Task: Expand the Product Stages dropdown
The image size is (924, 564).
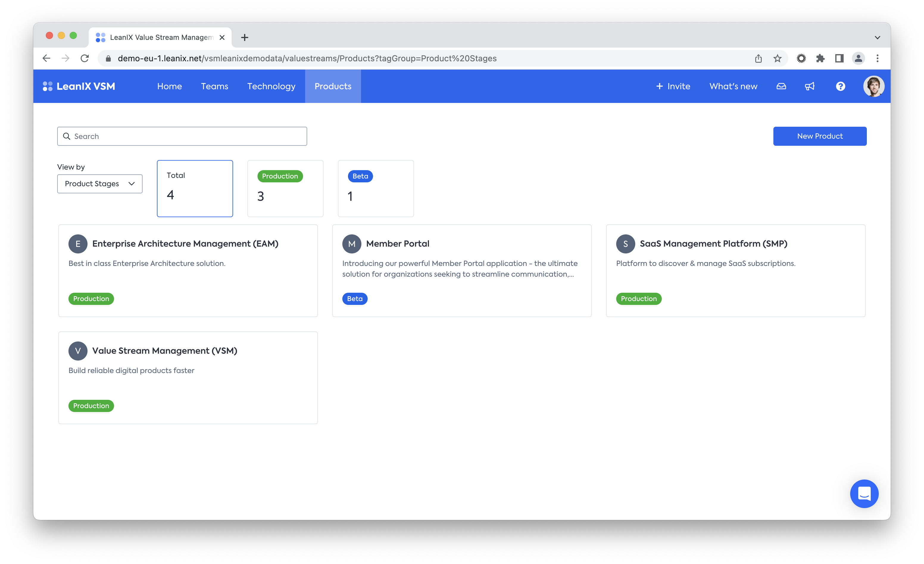Action: 100,184
